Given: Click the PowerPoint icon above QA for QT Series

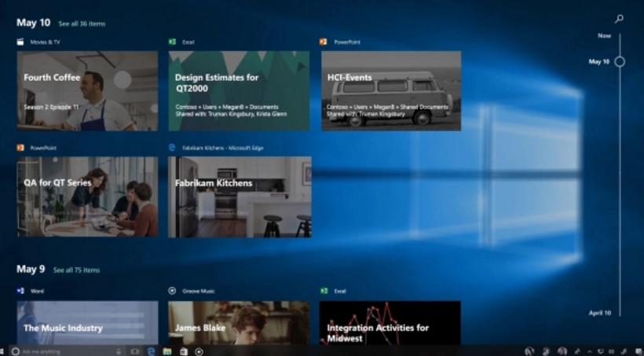Looking at the screenshot, I should [x=20, y=148].
